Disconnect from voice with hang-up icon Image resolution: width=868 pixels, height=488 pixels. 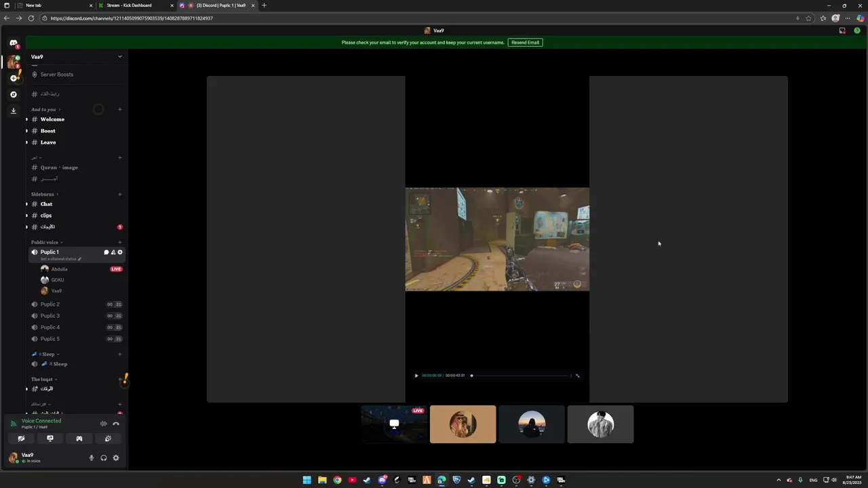tap(116, 424)
